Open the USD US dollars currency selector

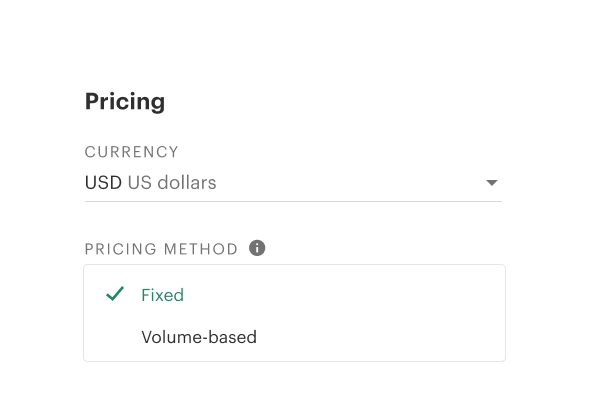[x=293, y=183]
